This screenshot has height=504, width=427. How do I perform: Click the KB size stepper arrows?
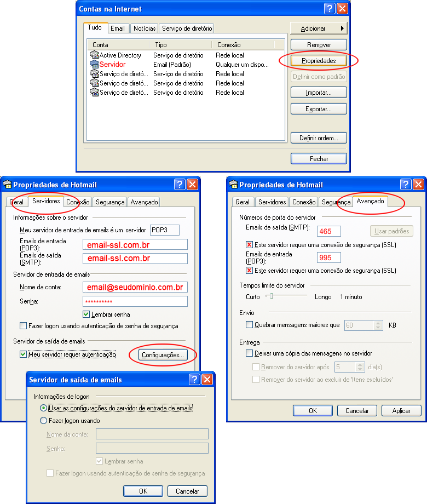pyautogui.click(x=378, y=325)
